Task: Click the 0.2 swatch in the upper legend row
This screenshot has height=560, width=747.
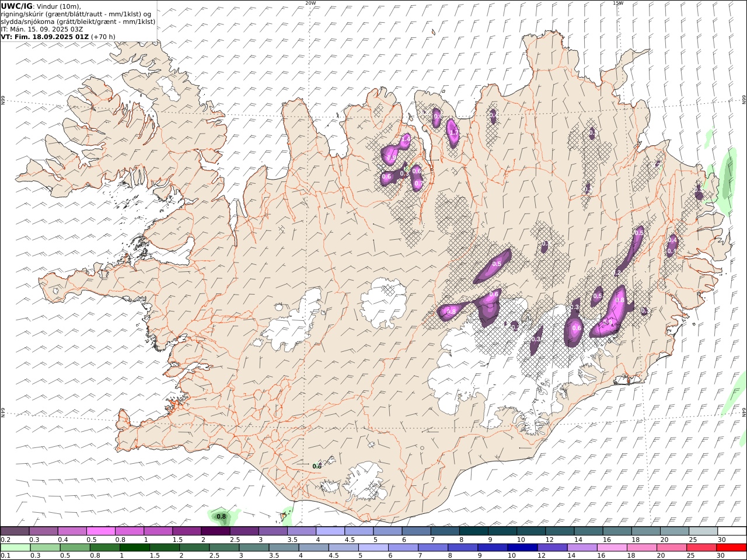Action: pos(15,531)
